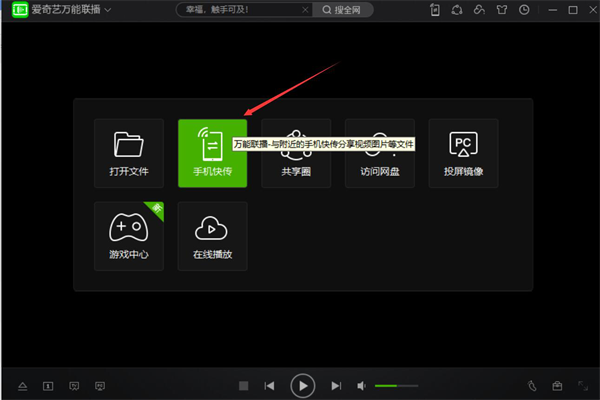Open the 打开文件 tile

click(x=129, y=153)
